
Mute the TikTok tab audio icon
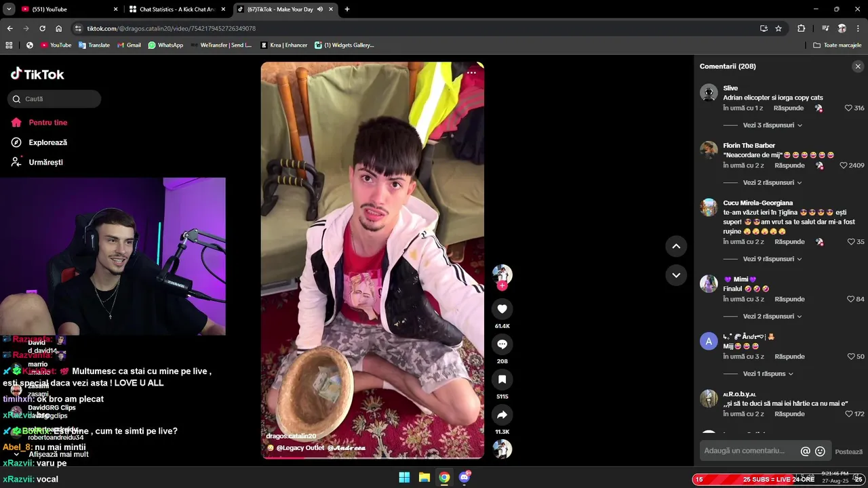point(320,9)
